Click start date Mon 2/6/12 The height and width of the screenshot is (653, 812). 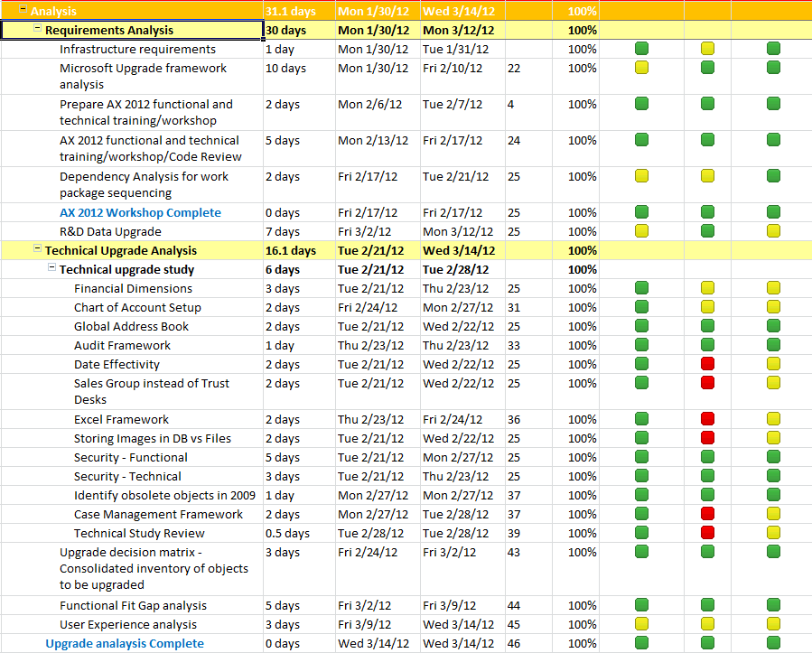coord(369,105)
